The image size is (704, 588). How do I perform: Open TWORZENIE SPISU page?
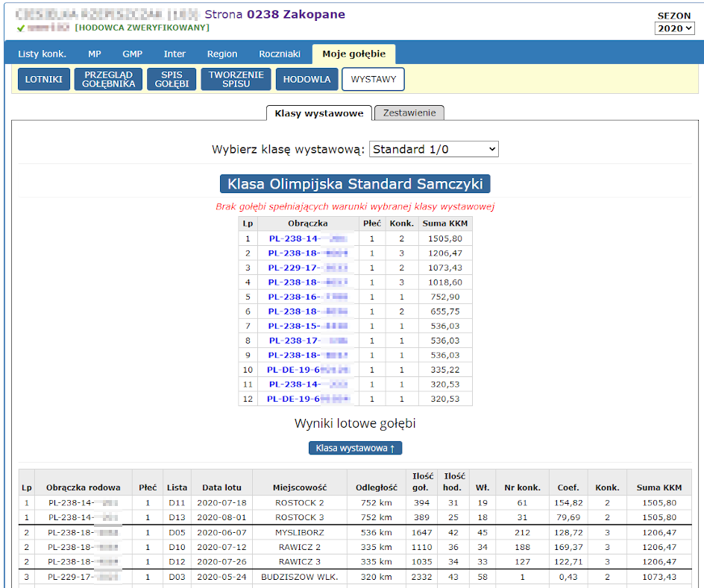click(236, 79)
